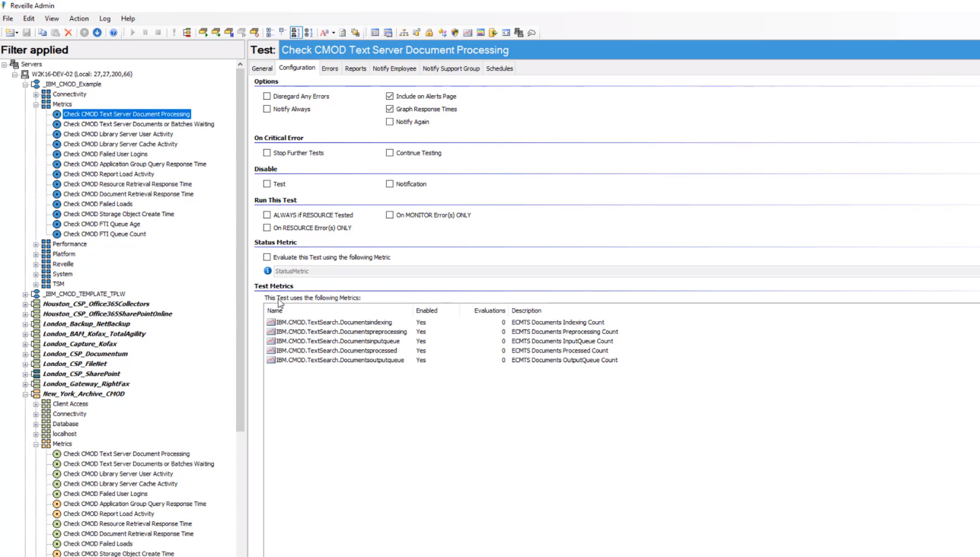
Task: Open the Action menu
Action: (x=78, y=18)
